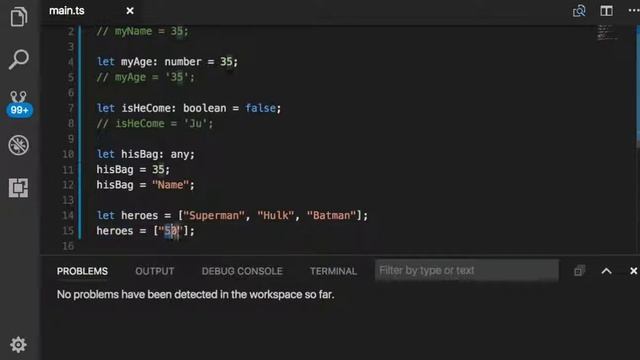Click the "Batman" string in code

tap(331, 216)
